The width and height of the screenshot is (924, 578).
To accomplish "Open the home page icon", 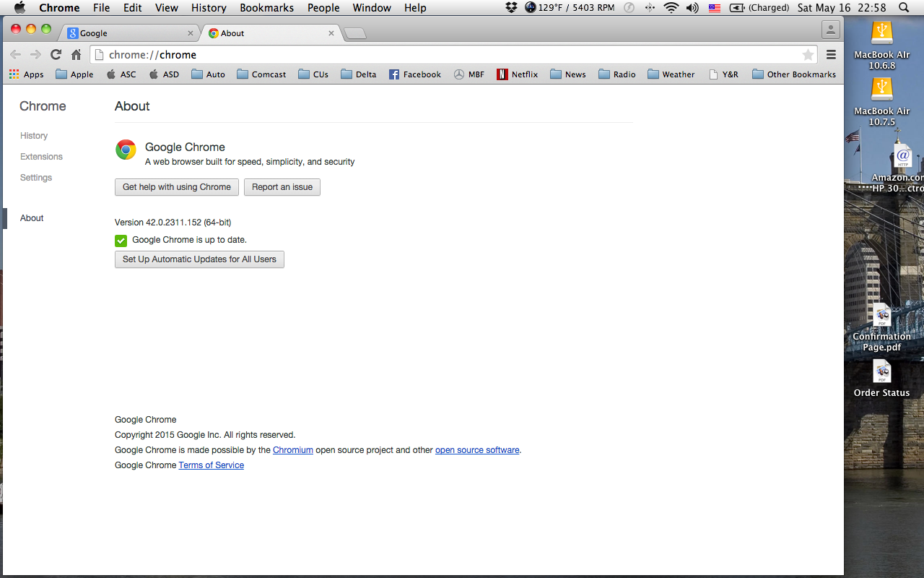I will coord(76,55).
